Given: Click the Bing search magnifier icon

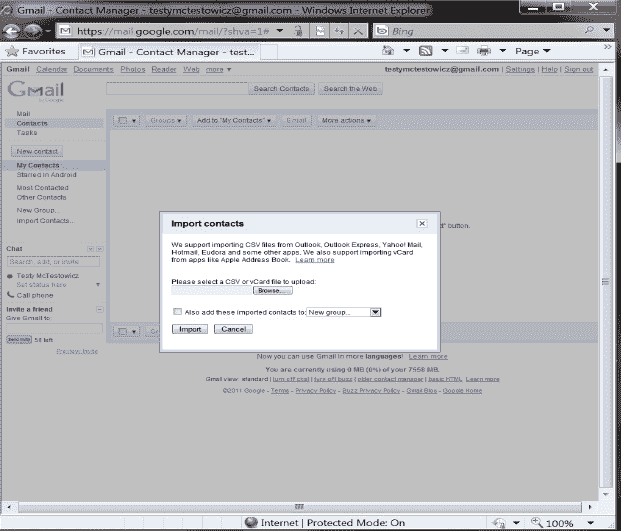Looking at the screenshot, I should pos(590,30).
